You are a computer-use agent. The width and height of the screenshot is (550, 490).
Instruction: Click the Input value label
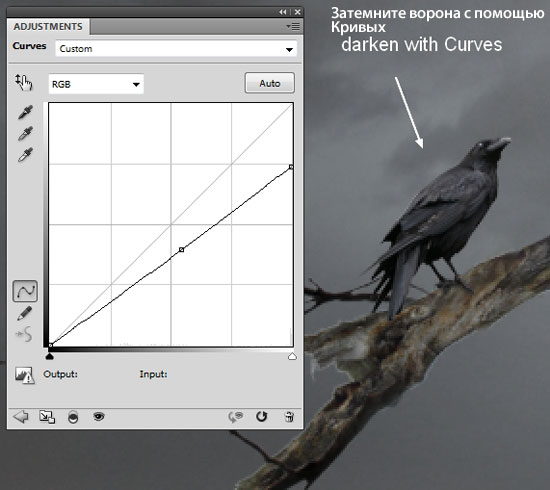[x=153, y=374]
